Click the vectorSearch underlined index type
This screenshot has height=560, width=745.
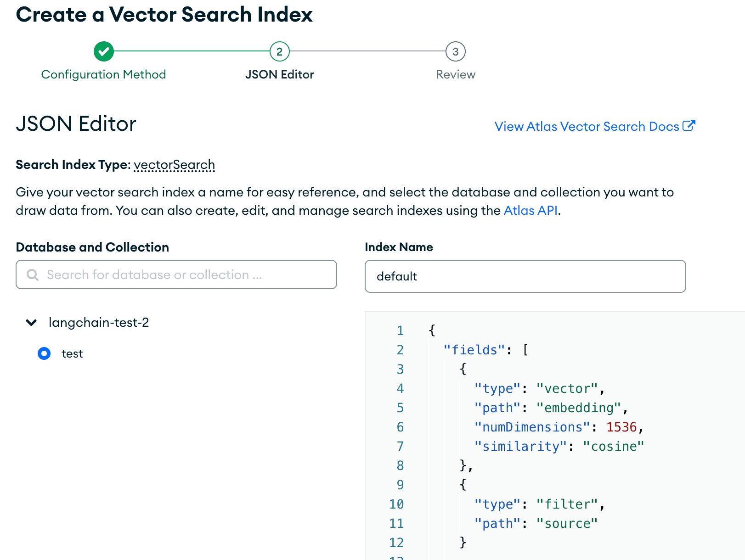(x=174, y=164)
